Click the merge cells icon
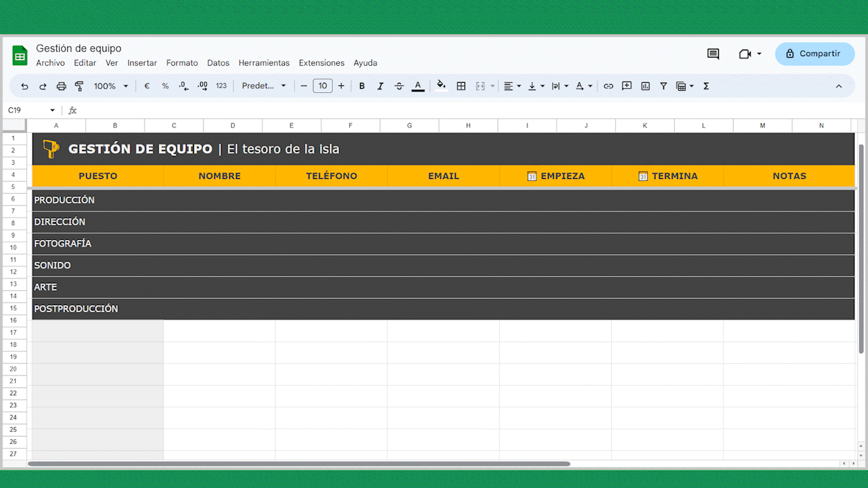Screen dimensions: 868x488 point(480,86)
